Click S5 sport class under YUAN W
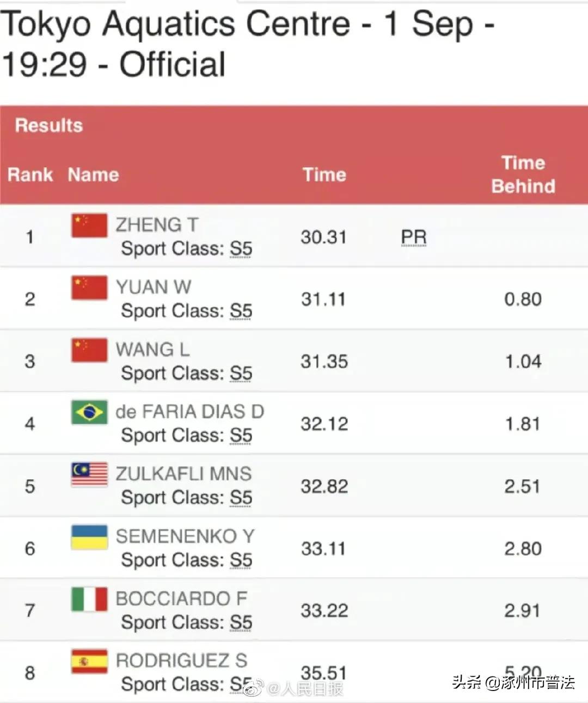The height and width of the screenshot is (703, 588). 241,311
